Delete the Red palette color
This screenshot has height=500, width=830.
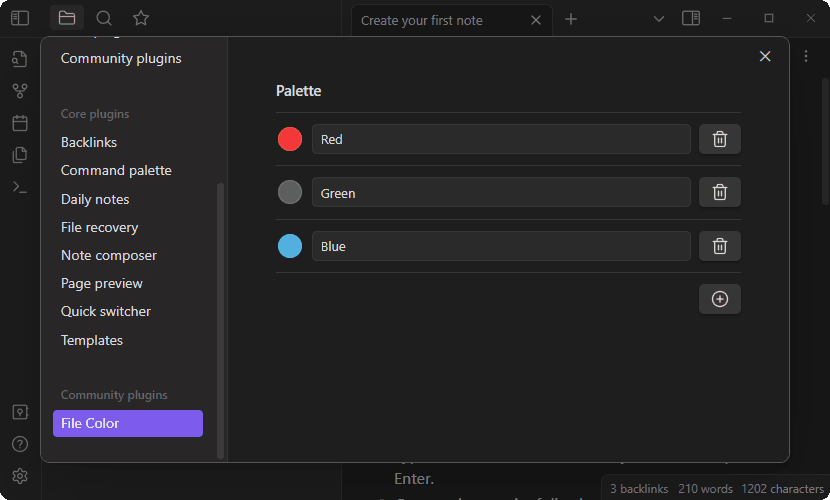pyautogui.click(x=719, y=139)
